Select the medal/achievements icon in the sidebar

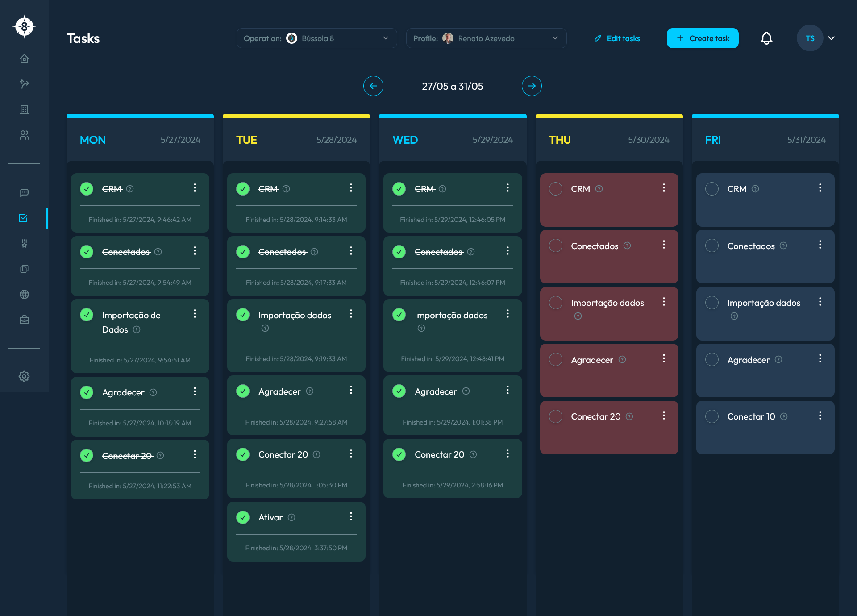pyautogui.click(x=24, y=244)
